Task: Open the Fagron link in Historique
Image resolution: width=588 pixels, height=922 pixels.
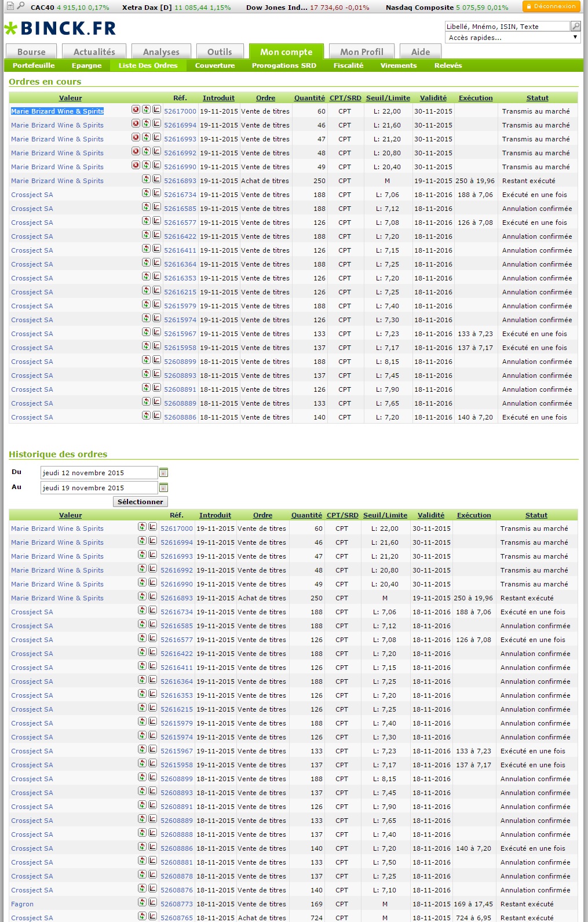Action: coord(22,904)
